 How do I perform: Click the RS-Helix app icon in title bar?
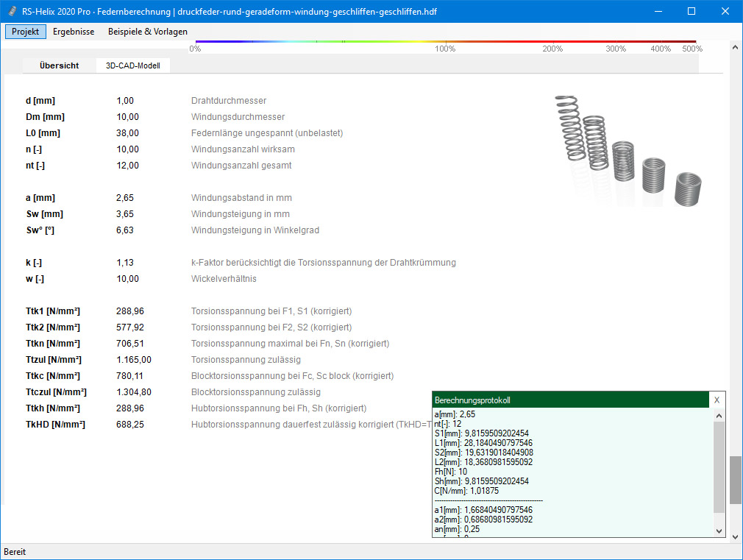click(11, 12)
